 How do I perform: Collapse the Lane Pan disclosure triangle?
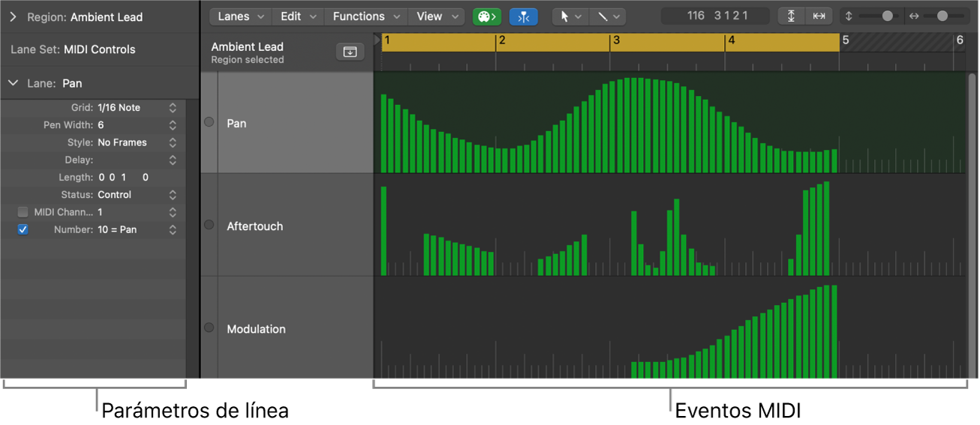tap(13, 83)
